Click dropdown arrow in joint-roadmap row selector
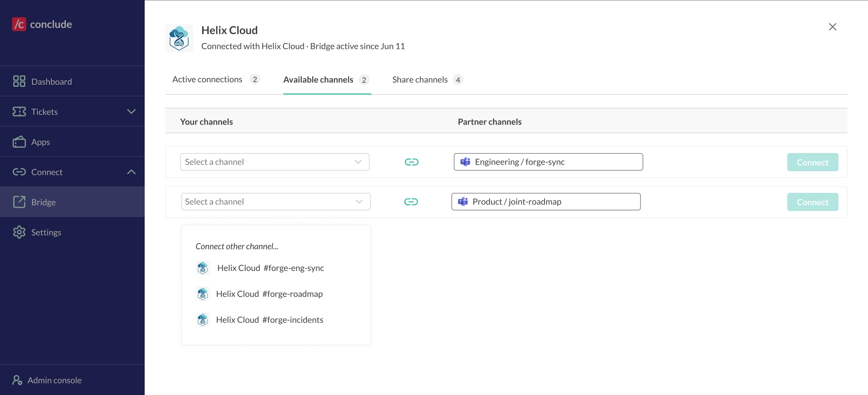 click(359, 202)
